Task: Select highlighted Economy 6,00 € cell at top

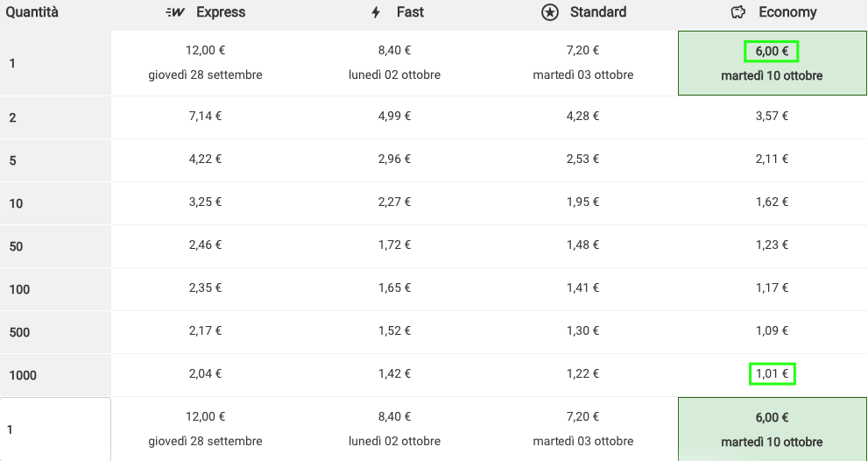Action: (773, 63)
